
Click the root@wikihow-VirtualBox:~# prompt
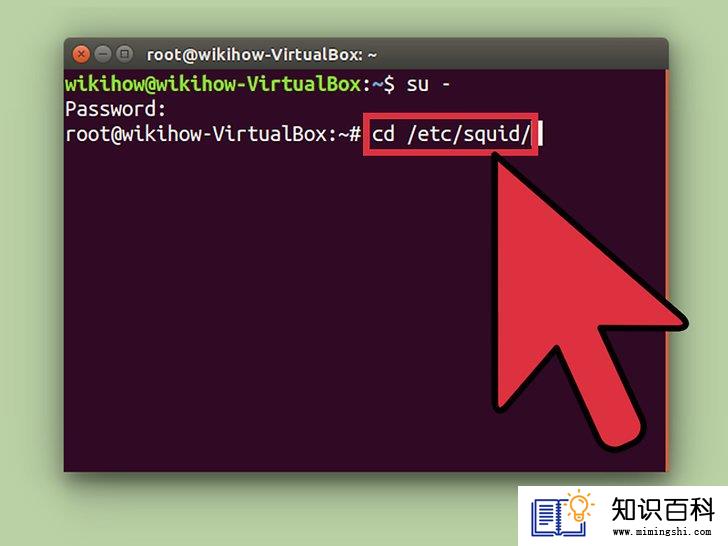coord(213,135)
